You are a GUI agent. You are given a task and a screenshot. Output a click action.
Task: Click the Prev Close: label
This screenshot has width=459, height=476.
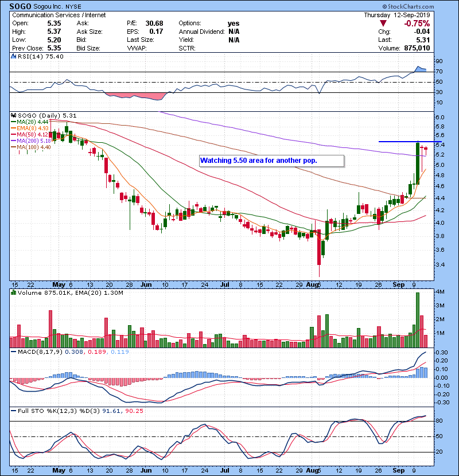(x=28, y=48)
